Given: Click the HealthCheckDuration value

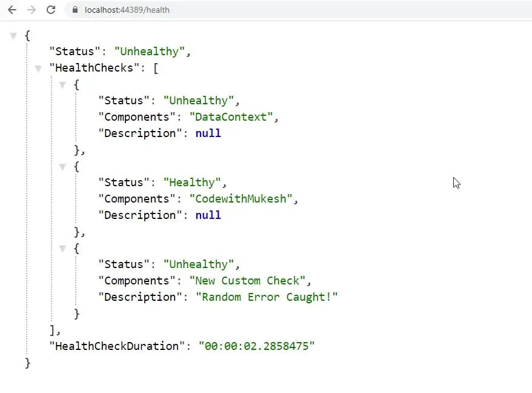Looking at the screenshot, I should 257,346.
